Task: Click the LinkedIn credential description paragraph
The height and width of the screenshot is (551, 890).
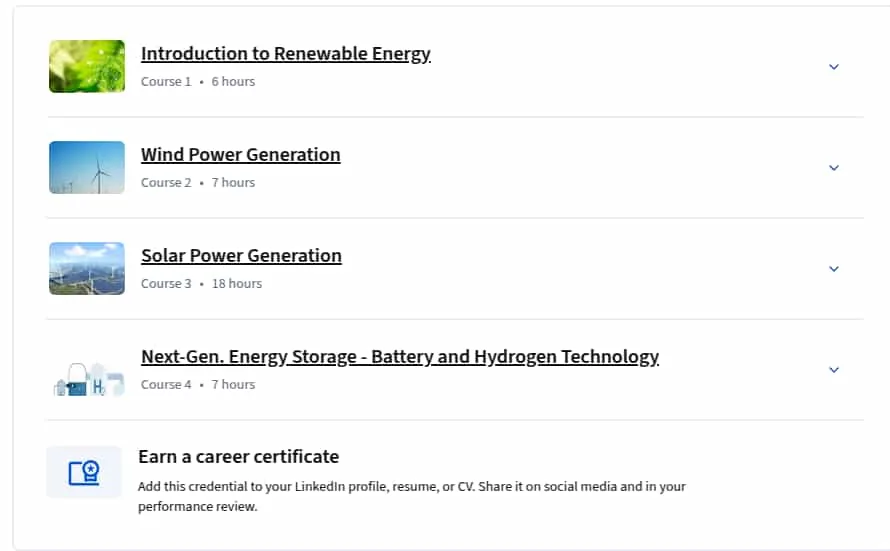Action: [x=412, y=497]
